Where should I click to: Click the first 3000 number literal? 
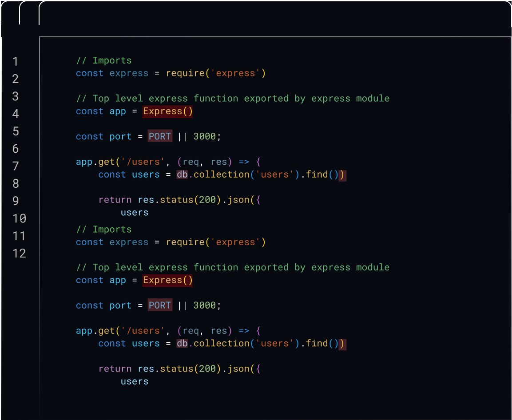coord(204,136)
